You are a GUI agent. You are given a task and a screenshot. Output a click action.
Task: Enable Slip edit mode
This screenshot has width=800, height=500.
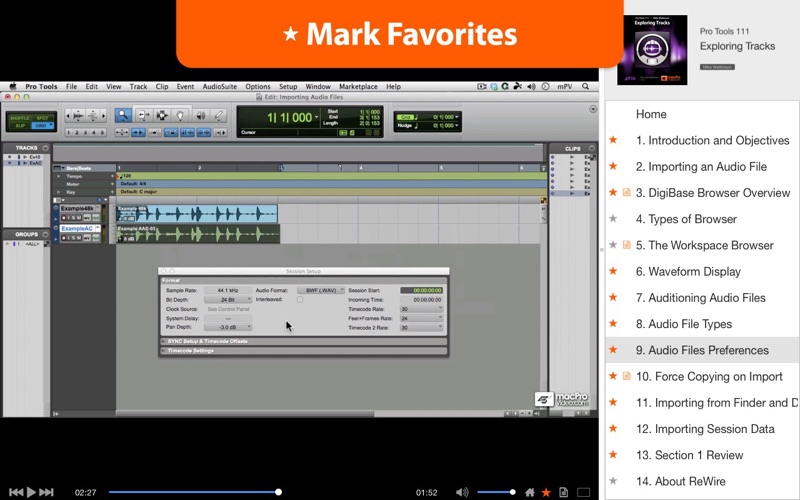pos(19,126)
